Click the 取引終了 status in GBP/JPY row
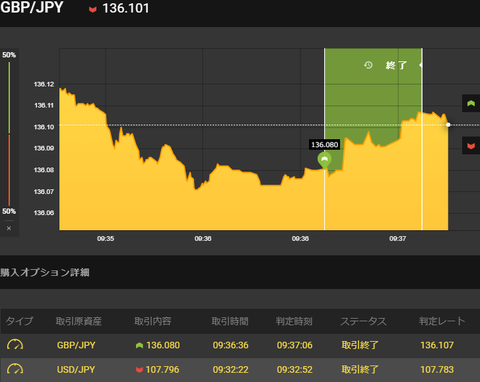This screenshot has width=480, height=382. tap(360, 345)
